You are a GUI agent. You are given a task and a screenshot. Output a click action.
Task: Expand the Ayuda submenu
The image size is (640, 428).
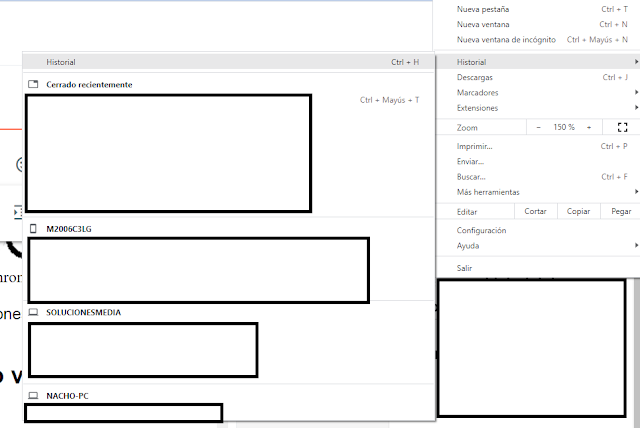[x=468, y=245]
